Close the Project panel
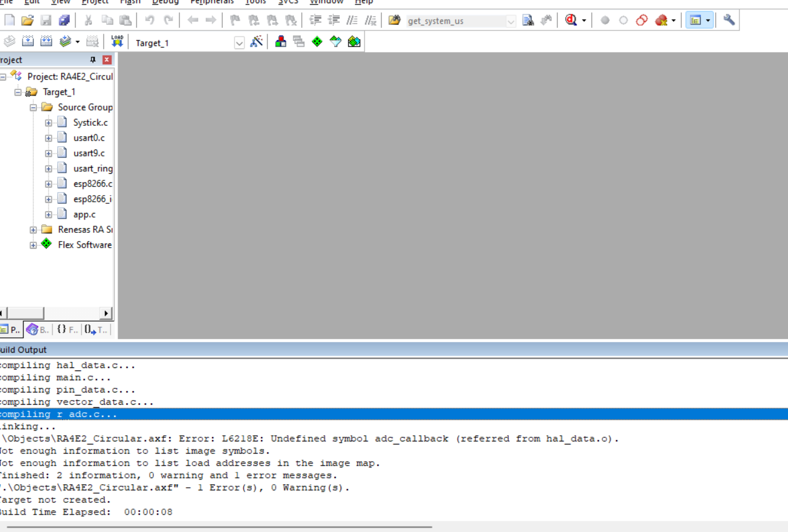This screenshot has height=532, width=788. click(x=107, y=60)
